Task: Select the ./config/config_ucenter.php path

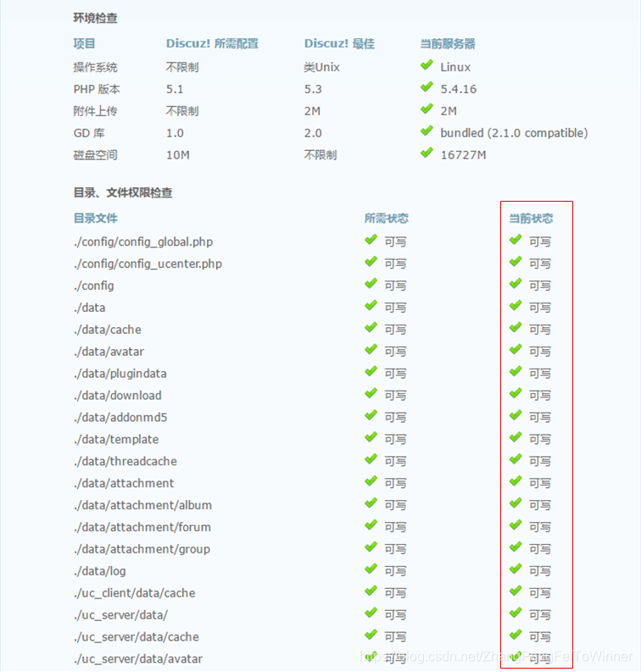Action: (x=148, y=264)
